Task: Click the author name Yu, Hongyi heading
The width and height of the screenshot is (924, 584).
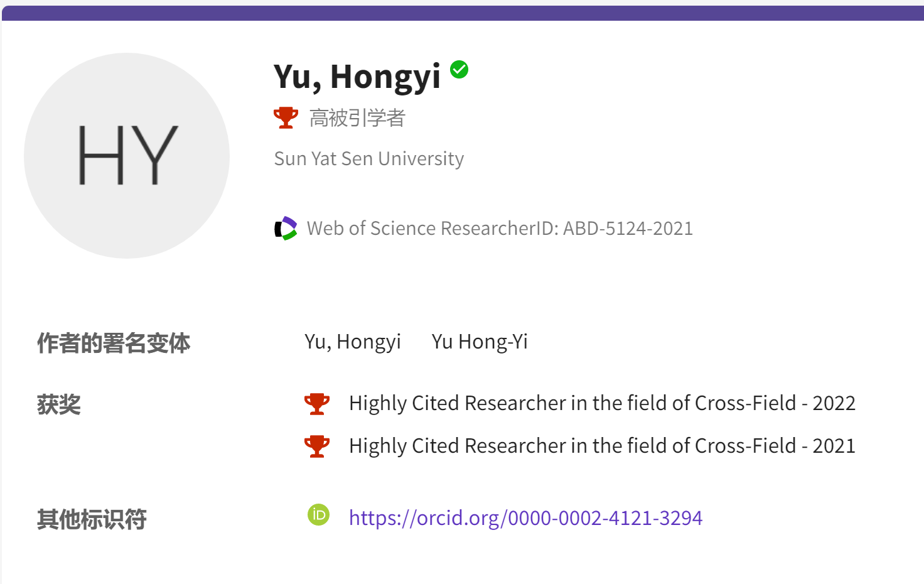Action: tap(357, 77)
